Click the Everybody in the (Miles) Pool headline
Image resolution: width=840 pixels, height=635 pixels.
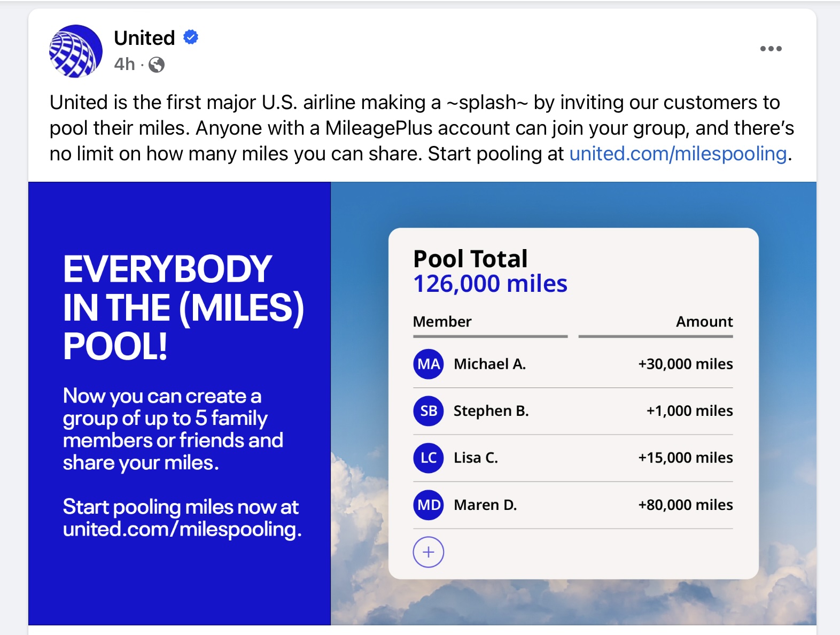click(183, 307)
